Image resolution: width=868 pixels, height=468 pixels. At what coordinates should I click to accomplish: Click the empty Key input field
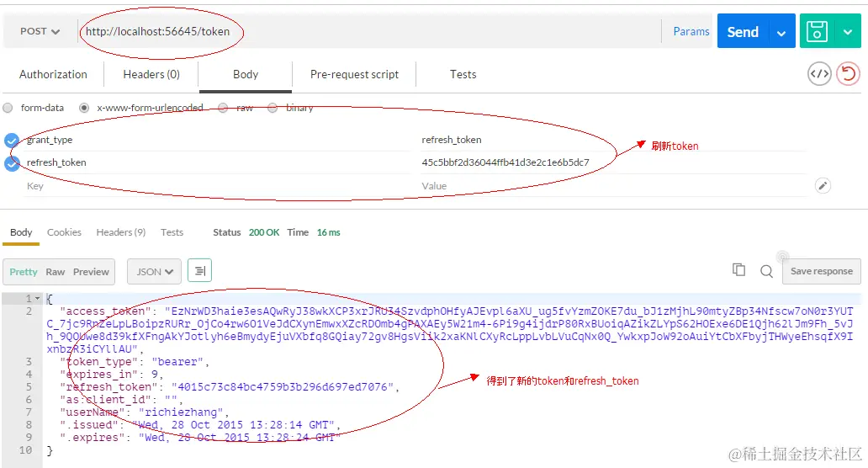(x=218, y=186)
